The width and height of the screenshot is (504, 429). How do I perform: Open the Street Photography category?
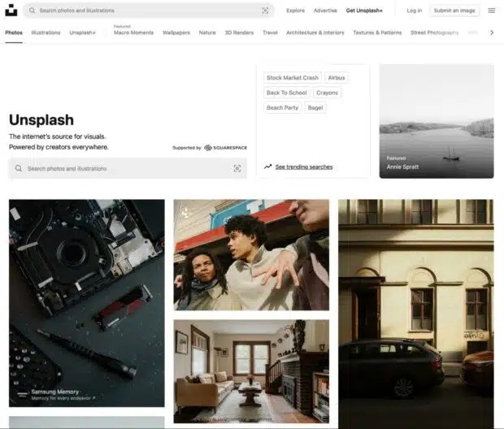pos(435,32)
